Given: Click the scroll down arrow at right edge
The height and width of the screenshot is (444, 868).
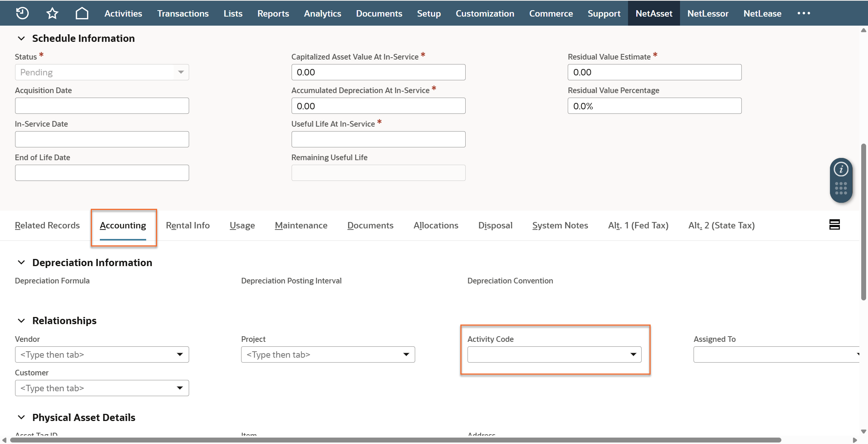Looking at the screenshot, I should click(x=863, y=432).
